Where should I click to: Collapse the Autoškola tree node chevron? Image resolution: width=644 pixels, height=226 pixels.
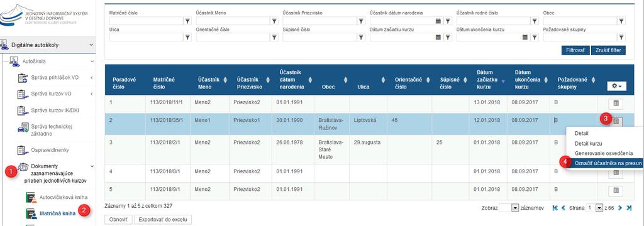click(92, 62)
